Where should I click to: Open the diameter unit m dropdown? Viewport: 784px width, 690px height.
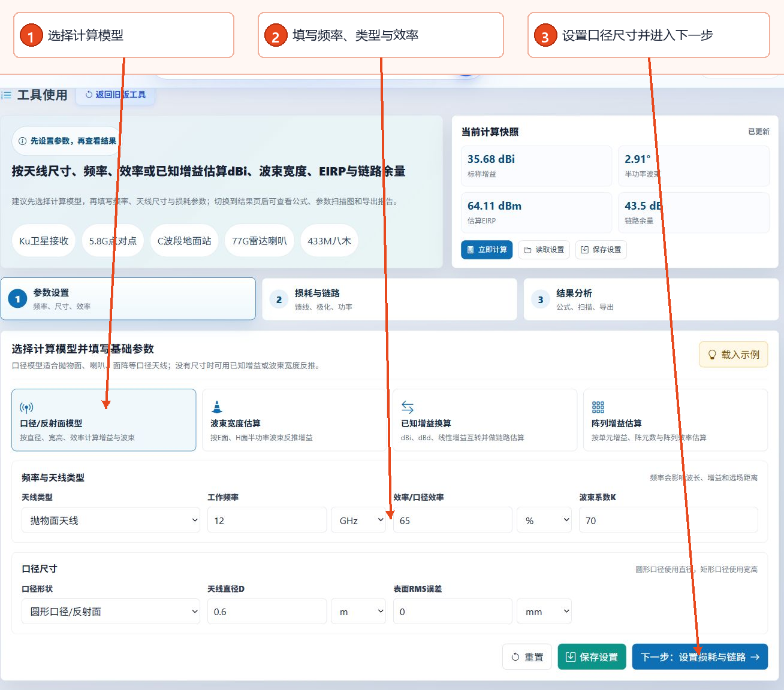[x=358, y=611]
